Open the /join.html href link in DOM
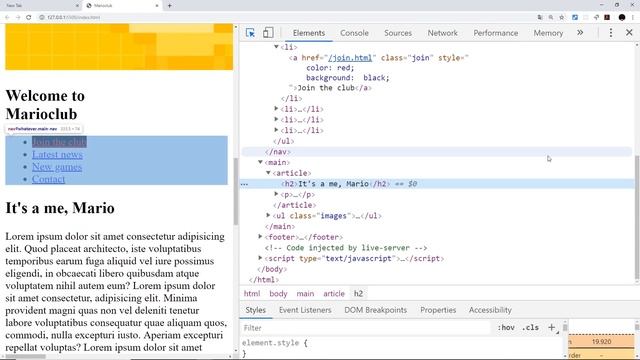This screenshot has height=360, width=640. coord(350,58)
